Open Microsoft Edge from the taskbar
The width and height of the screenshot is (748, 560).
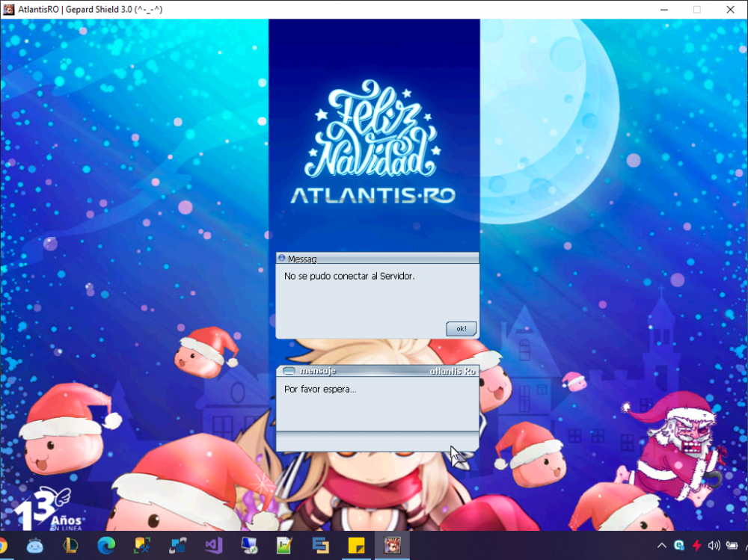(x=106, y=546)
